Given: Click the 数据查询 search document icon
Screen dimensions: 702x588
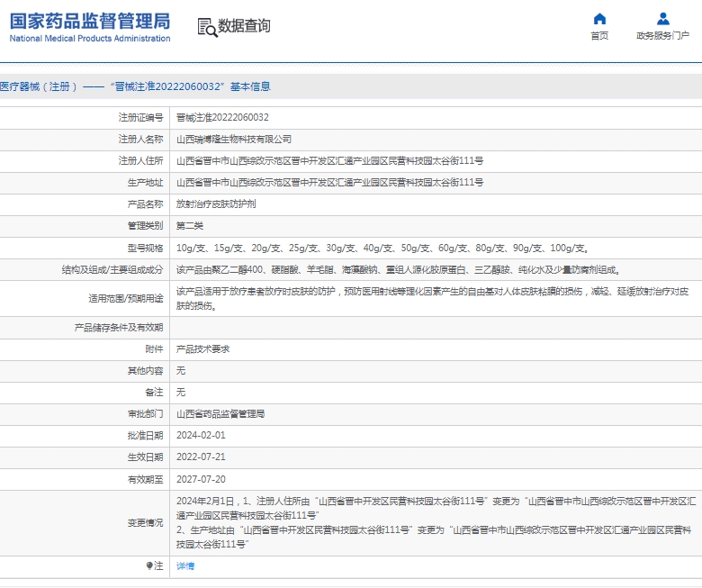Looking at the screenshot, I should tap(207, 27).
